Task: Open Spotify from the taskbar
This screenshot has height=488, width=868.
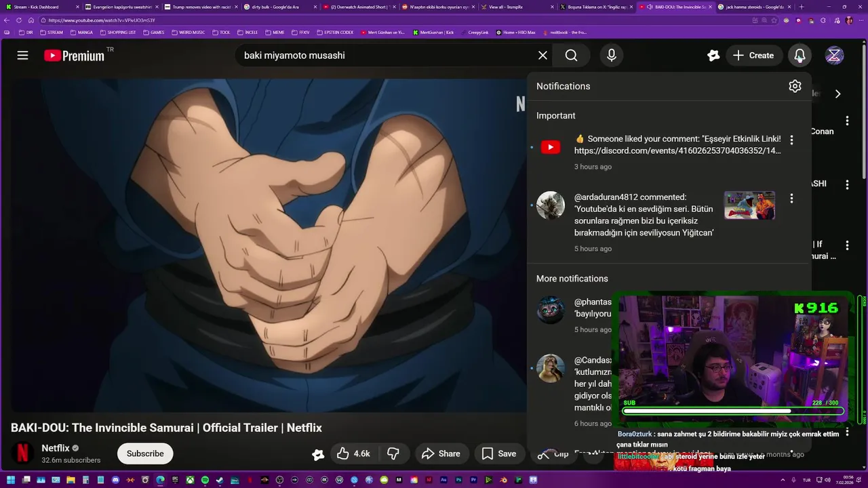Action: coord(205,480)
